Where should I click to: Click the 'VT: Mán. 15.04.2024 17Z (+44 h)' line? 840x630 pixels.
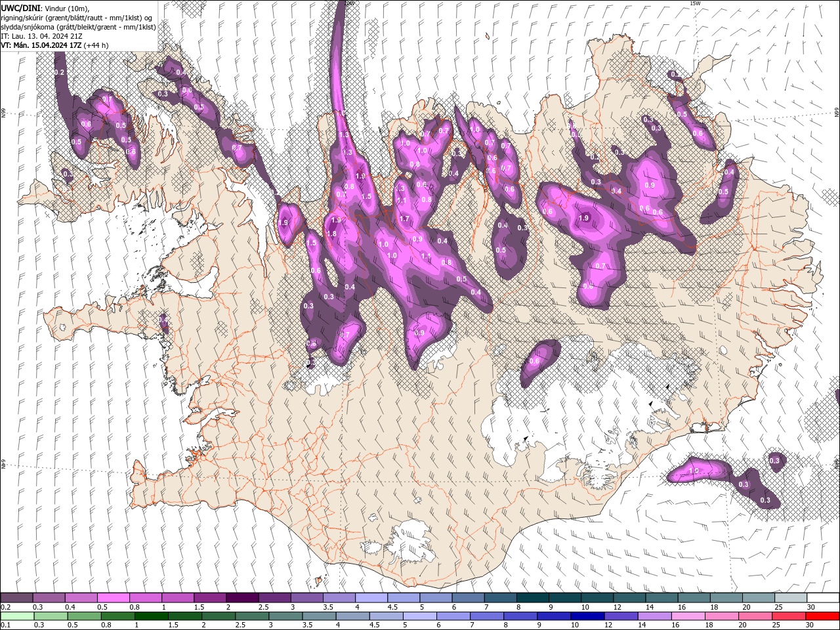coord(55,45)
